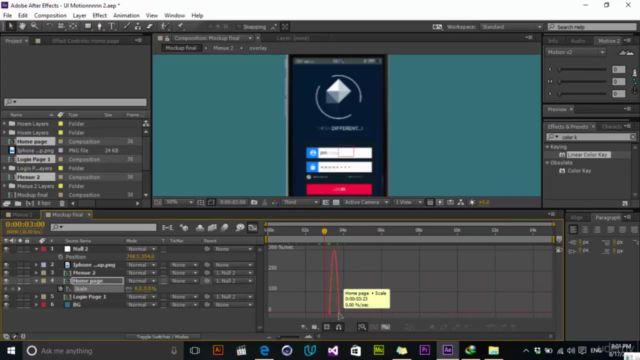Screen dimensions: 640x360
Task: Click the Menue 2 breadcrumb in viewer
Action: click(223, 48)
